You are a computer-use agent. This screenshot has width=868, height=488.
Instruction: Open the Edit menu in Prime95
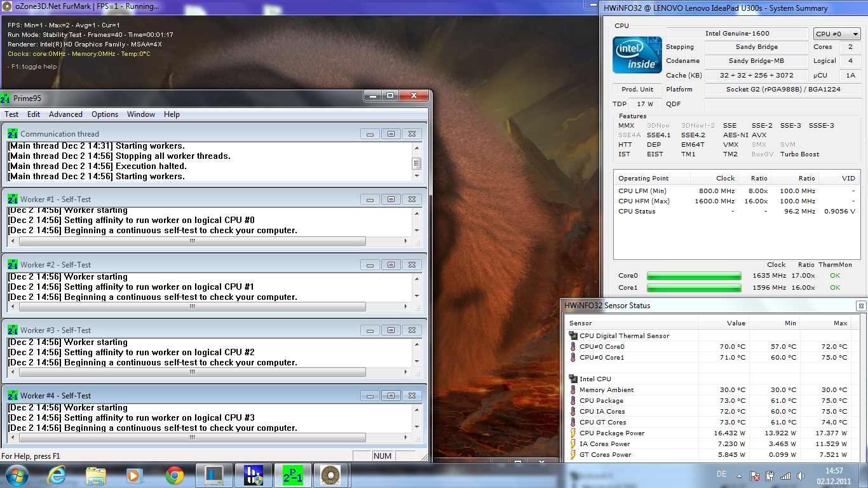pyautogui.click(x=34, y=114)
